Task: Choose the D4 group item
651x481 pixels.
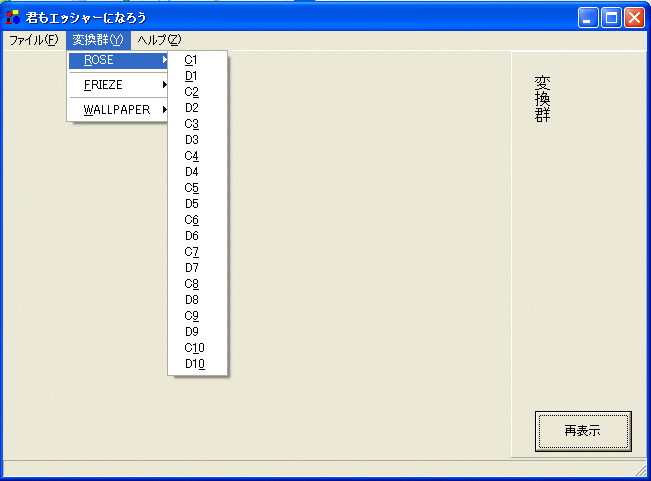Action: 198,172
